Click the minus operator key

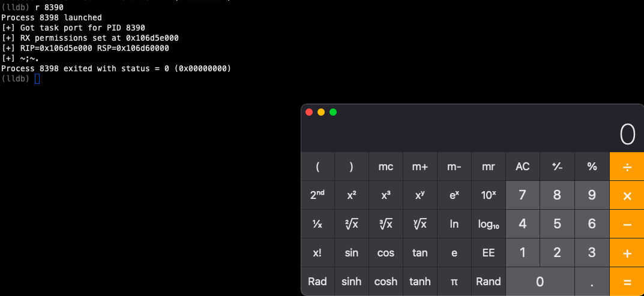[x=627, y=224]
